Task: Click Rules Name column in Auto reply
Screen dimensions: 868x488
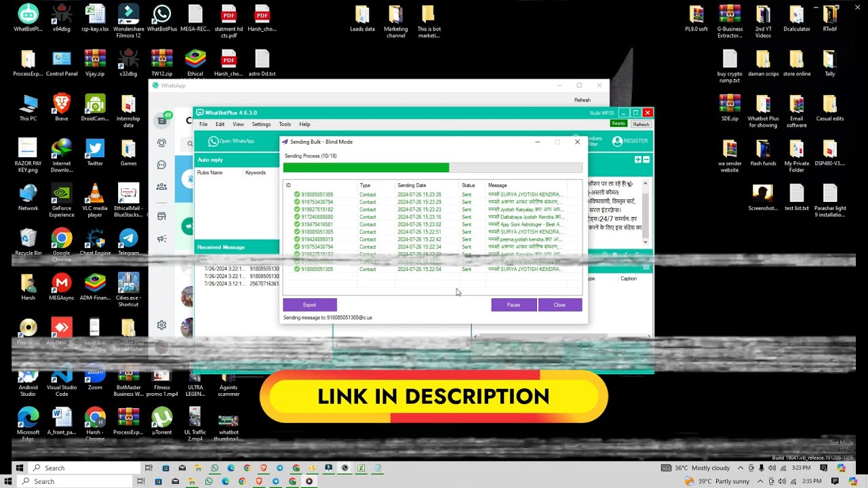Action: coord(210,173)
